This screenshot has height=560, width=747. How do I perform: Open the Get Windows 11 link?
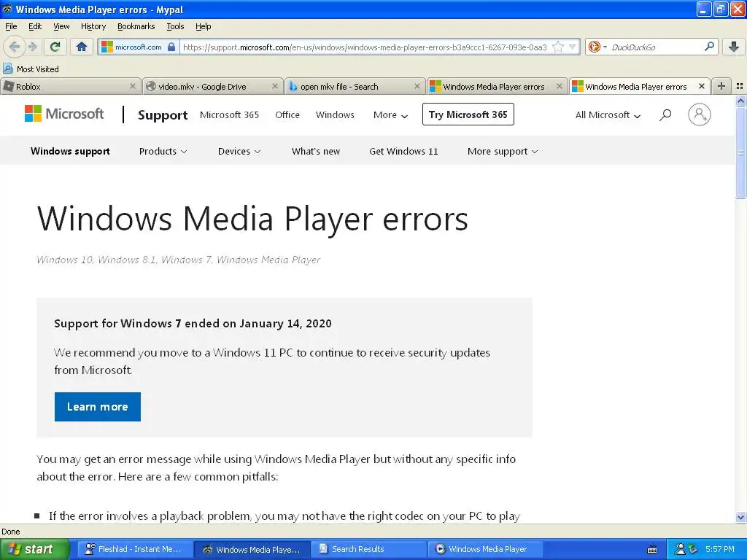[403, 151]
